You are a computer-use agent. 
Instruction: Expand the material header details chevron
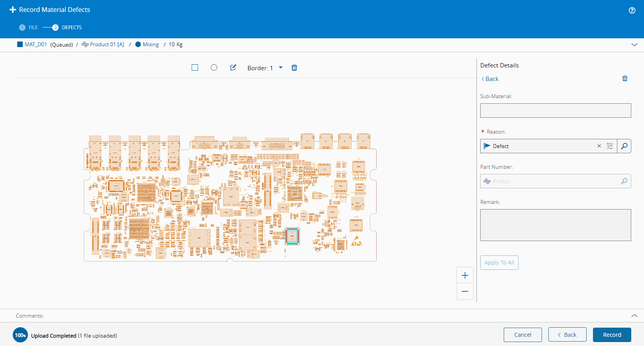634,45
